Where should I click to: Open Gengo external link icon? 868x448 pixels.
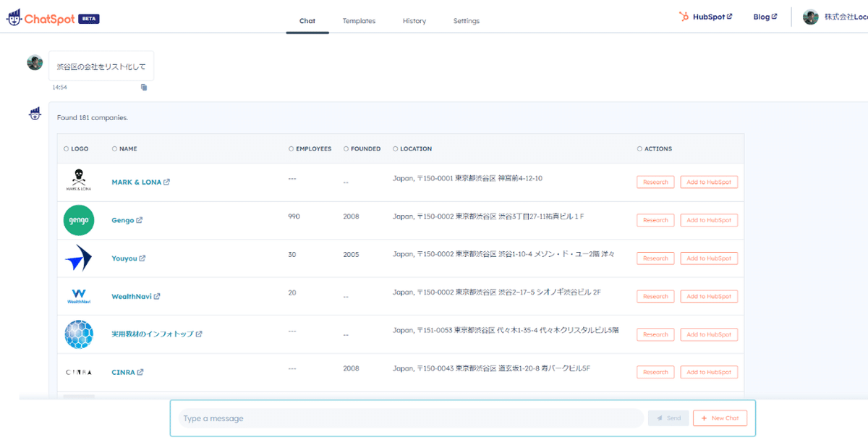tap(140, 220)
